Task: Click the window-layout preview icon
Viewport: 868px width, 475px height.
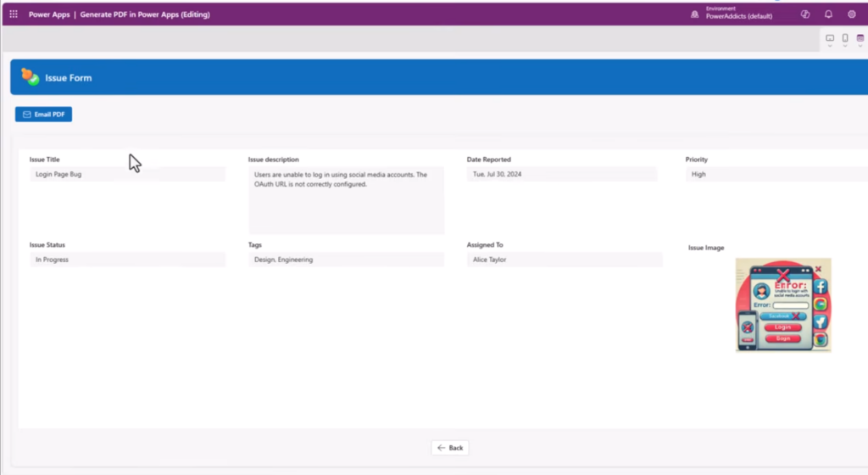Action: tap(860, 39)
